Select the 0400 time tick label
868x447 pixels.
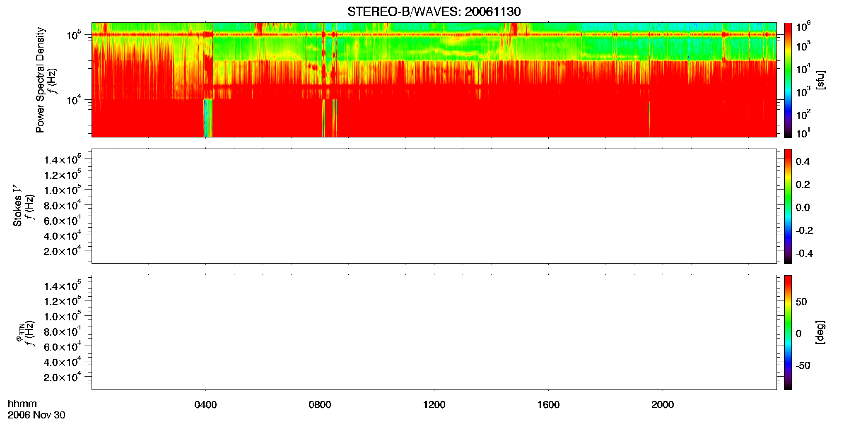[x=205, y=405]
